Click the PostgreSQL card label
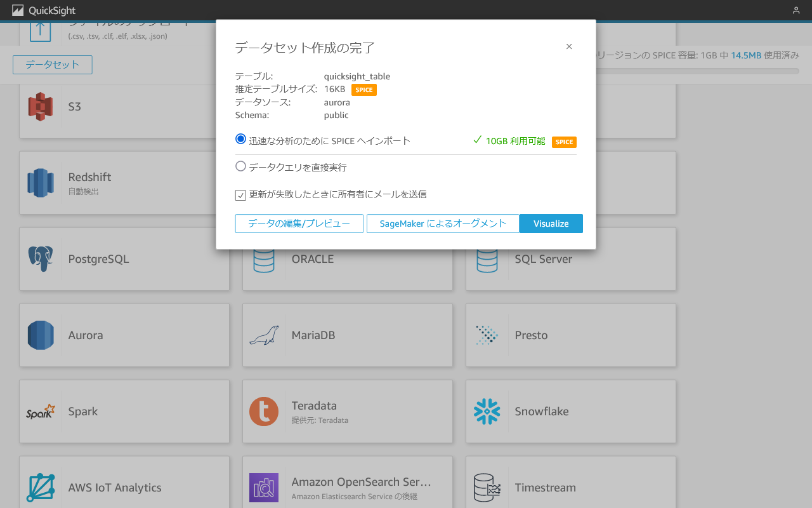 [98, 259]
